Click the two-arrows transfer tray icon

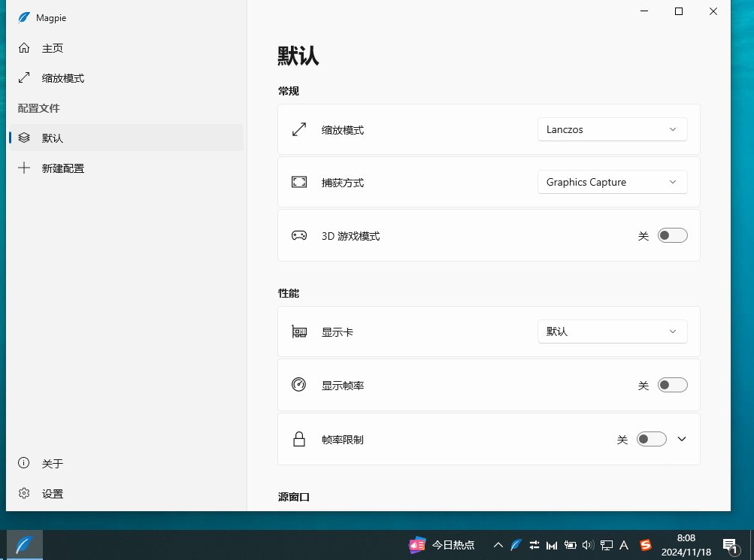[x=534, y=545]
